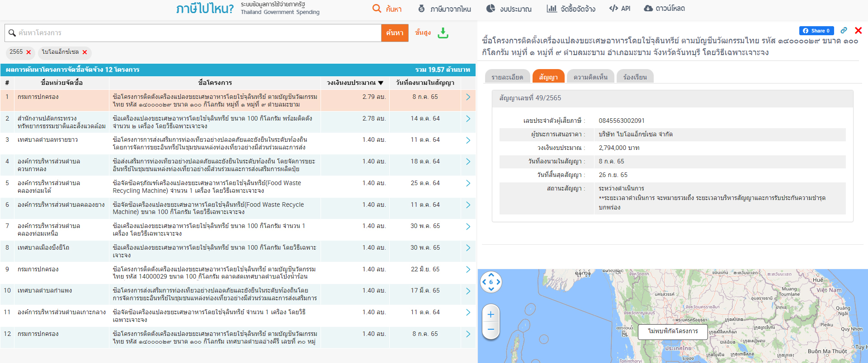Click the Facebook Share button

click(816, 31)
